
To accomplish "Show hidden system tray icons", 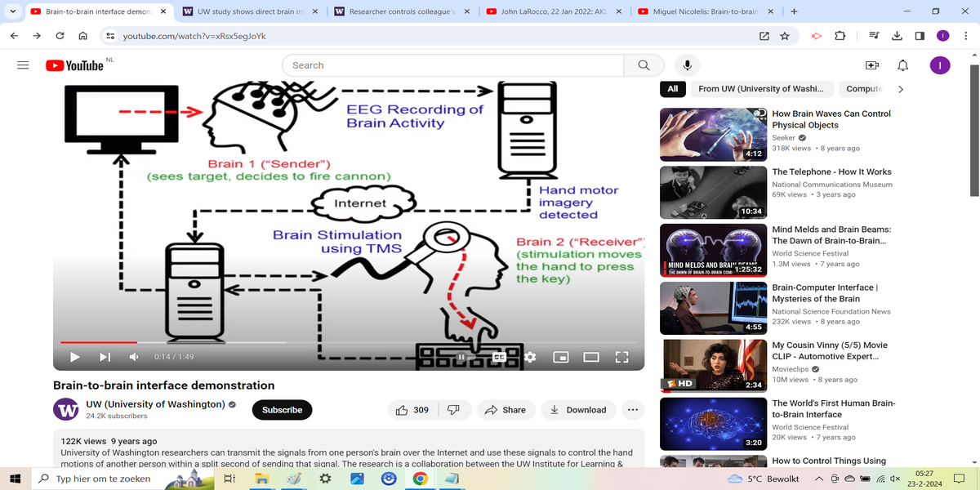I will 819,479.
